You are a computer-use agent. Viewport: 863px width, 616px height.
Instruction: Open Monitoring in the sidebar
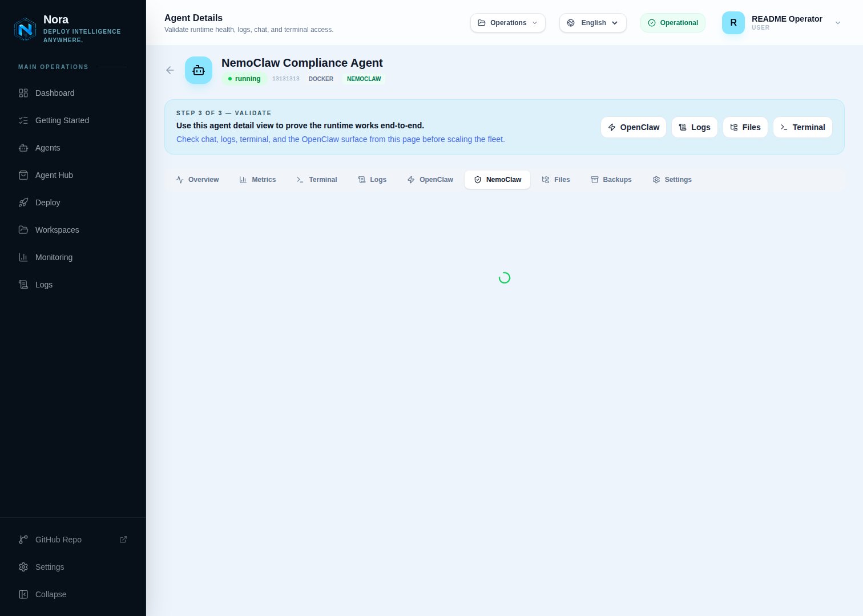pyautogui.click(x=73, y=257)
